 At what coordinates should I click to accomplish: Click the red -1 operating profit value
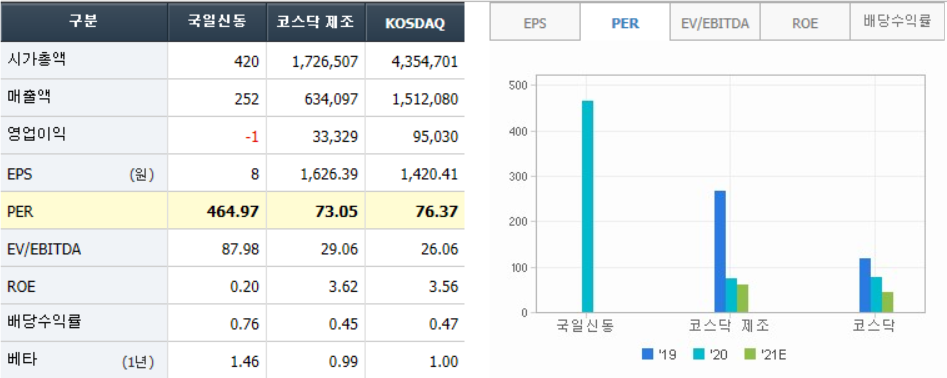pos(252,136)
